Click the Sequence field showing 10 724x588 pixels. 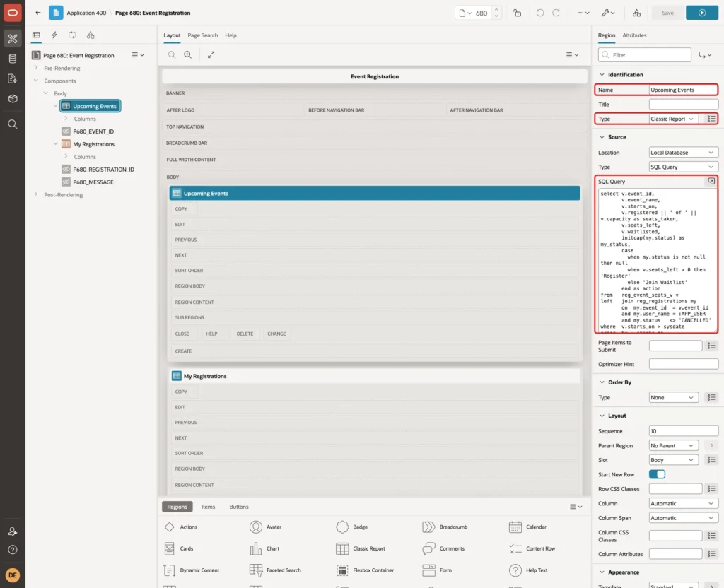click(684, 431)
